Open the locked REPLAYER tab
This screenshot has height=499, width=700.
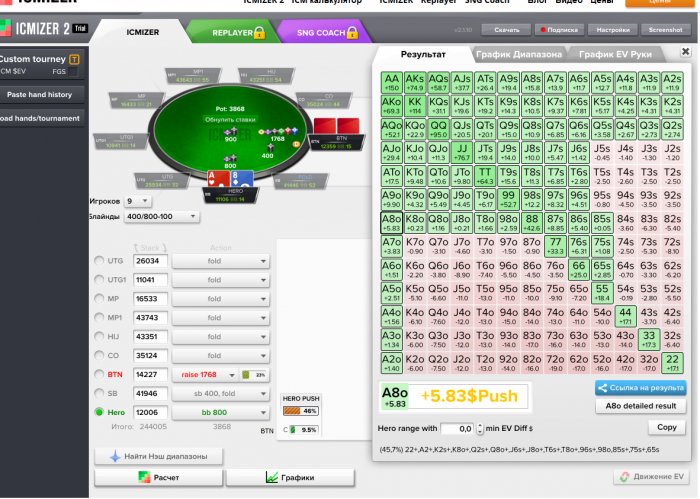coord(232,32)
